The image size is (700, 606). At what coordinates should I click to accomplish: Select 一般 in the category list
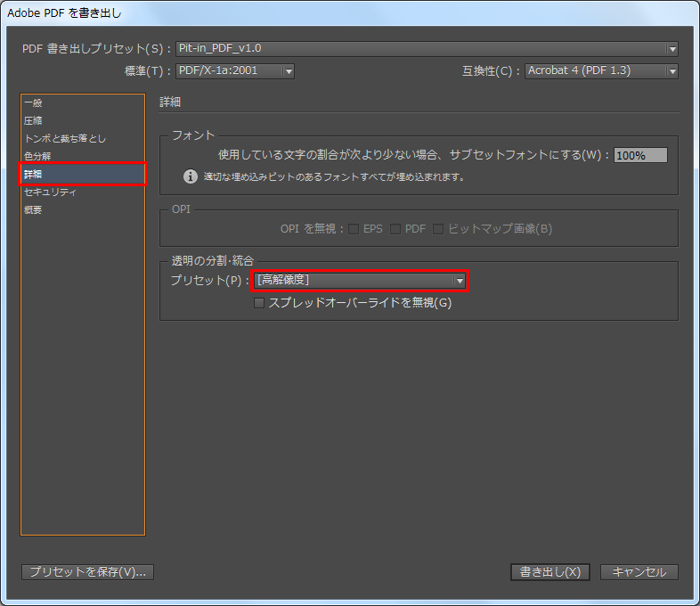click(33, 103)
